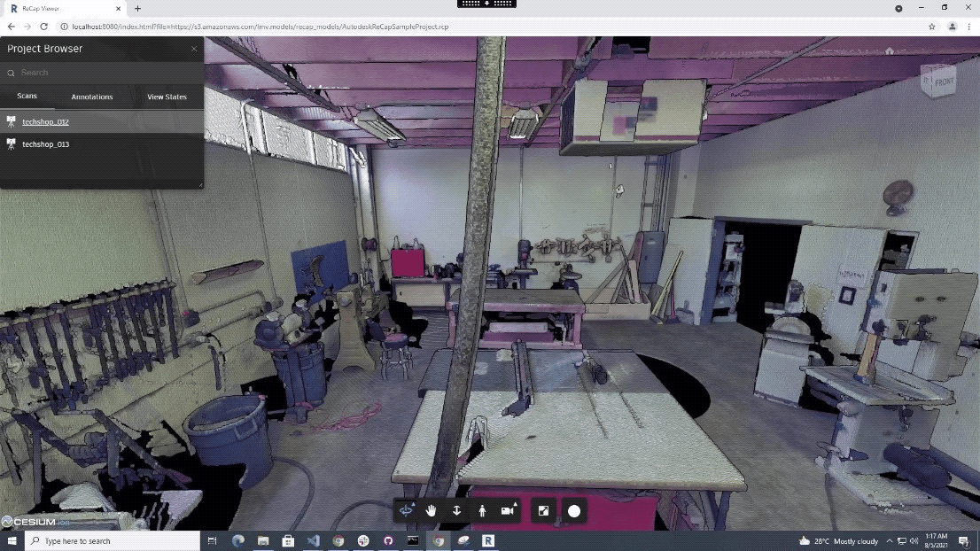Open a new browser tab

[137, 8]
